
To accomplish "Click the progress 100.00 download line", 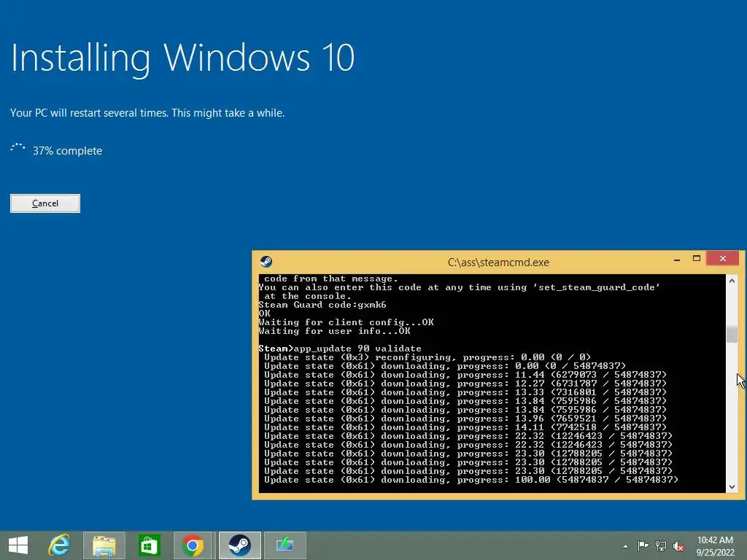I will (x=471, y=480).
